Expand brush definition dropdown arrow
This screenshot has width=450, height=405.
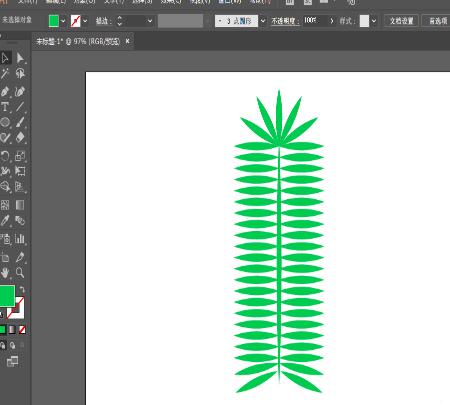tap(263, 21)
